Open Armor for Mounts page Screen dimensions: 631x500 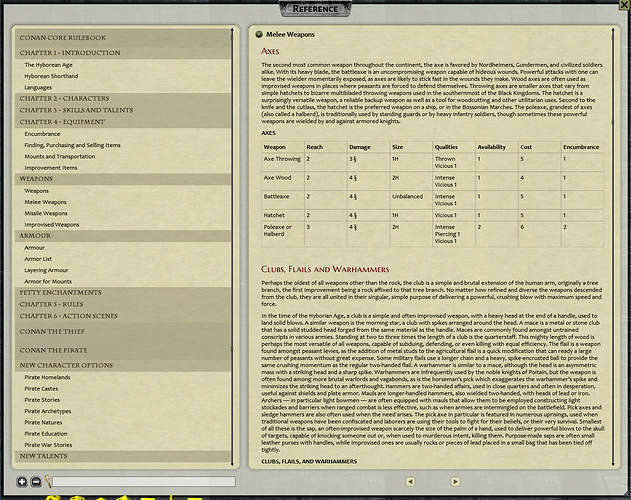(48, 281)
